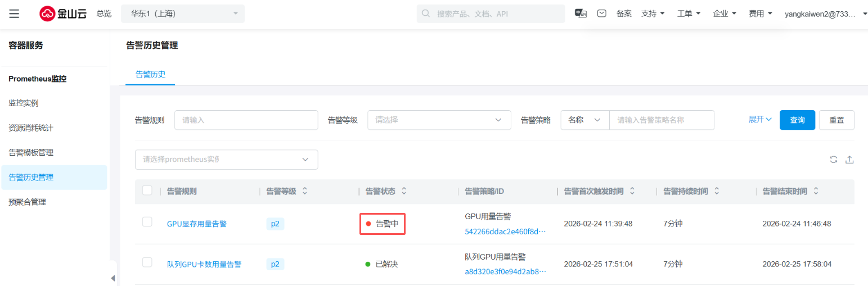Go to 告警模板管理 in sidebar

(x=31, y=152)
